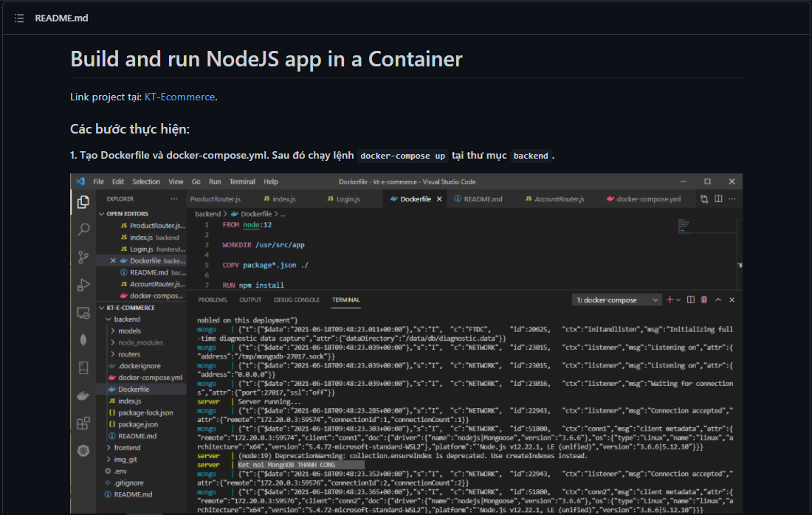This screenshot has height=515, width=812.
Task: Expand the frontend folder in explorer
Action: click(127, 448)
